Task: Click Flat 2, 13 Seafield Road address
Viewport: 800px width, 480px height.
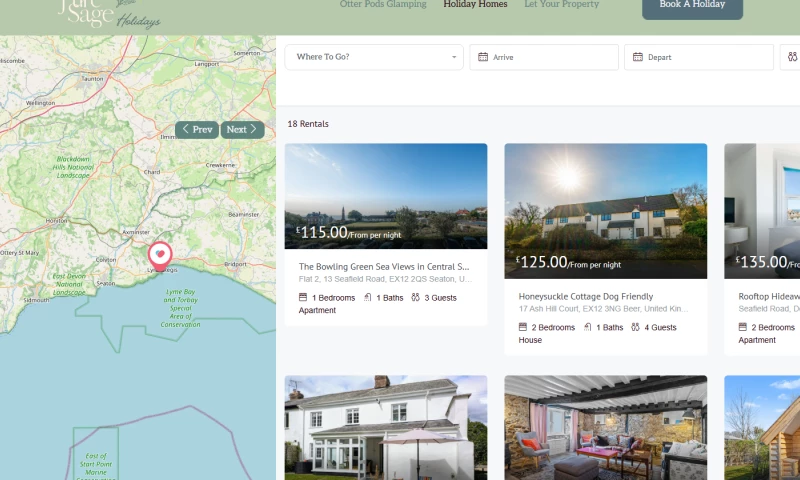Action: pyautogui.click(x=385, y=279)
